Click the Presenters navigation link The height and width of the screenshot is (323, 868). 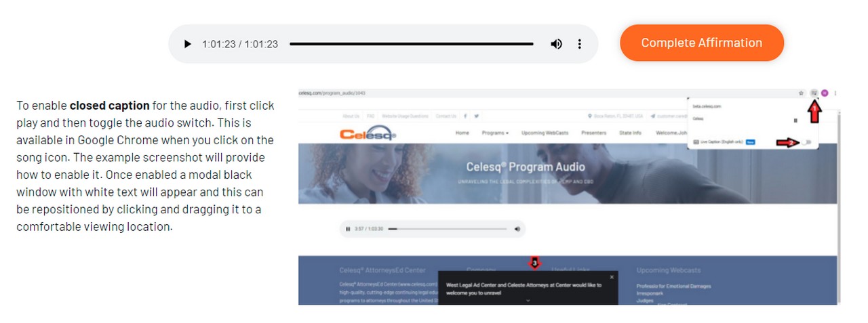click(x=593, y=133)
